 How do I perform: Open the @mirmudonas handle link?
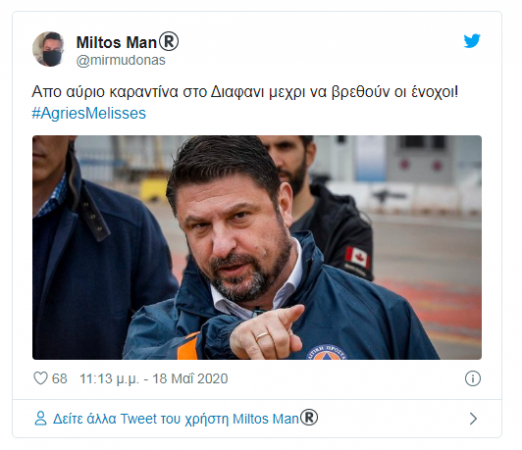point(121,60)
